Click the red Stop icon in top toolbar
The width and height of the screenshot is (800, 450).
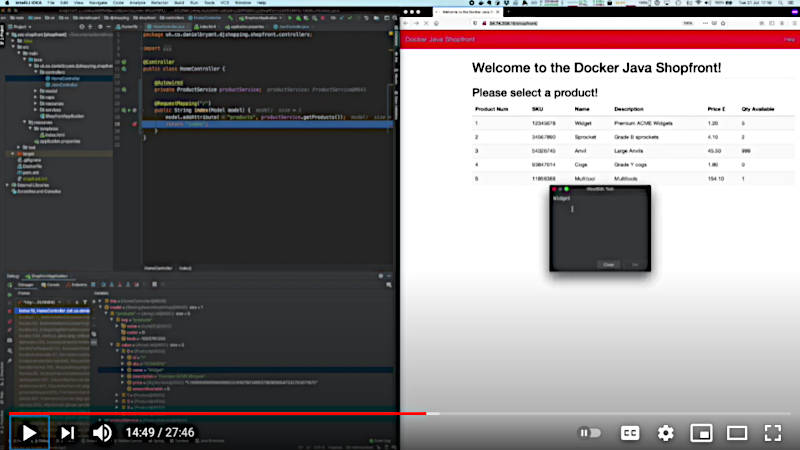(x=322, y=18)
